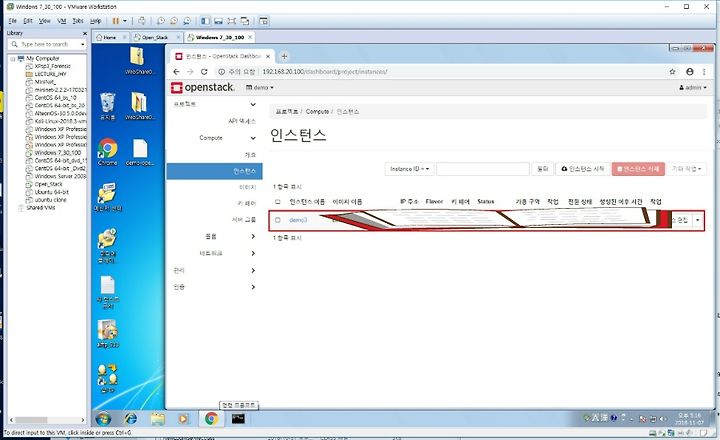This screenshot has height=440, width=720.
Task: Click the red delete instances button
Action: [638, 169]
